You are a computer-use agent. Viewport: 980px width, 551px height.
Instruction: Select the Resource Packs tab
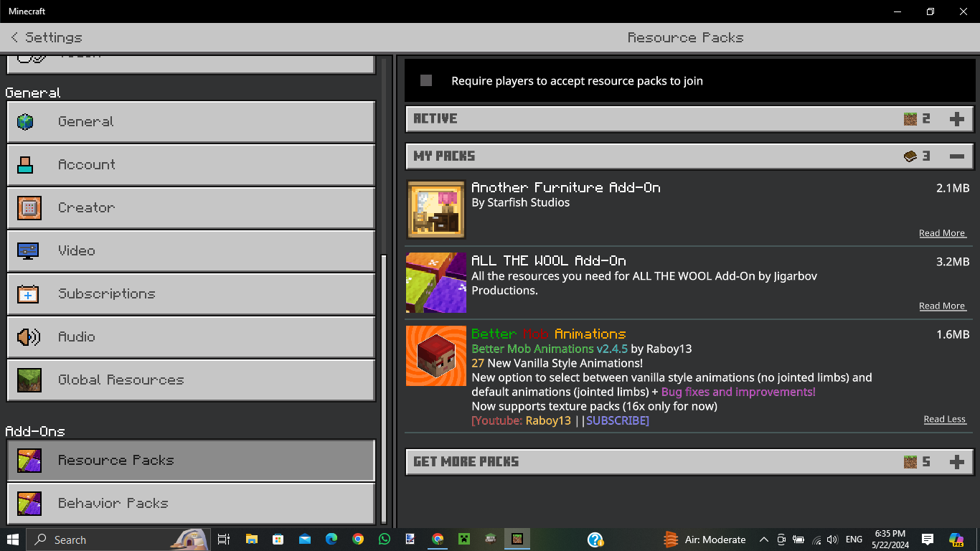[191, 461]
